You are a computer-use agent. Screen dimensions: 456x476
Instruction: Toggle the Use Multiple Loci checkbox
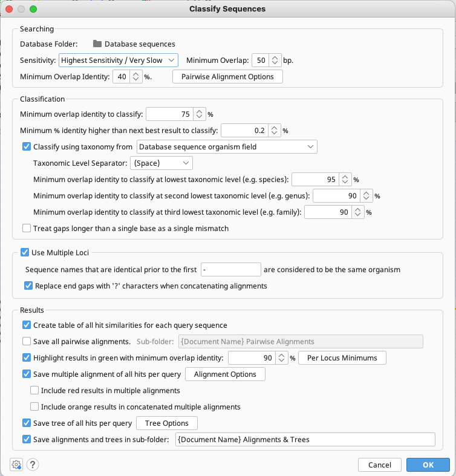pos(25,252)
